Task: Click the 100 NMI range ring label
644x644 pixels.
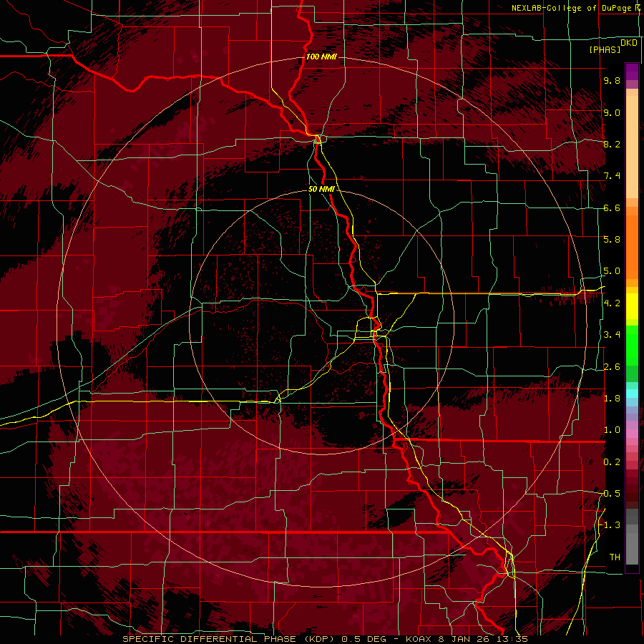Action: [321, 57]
